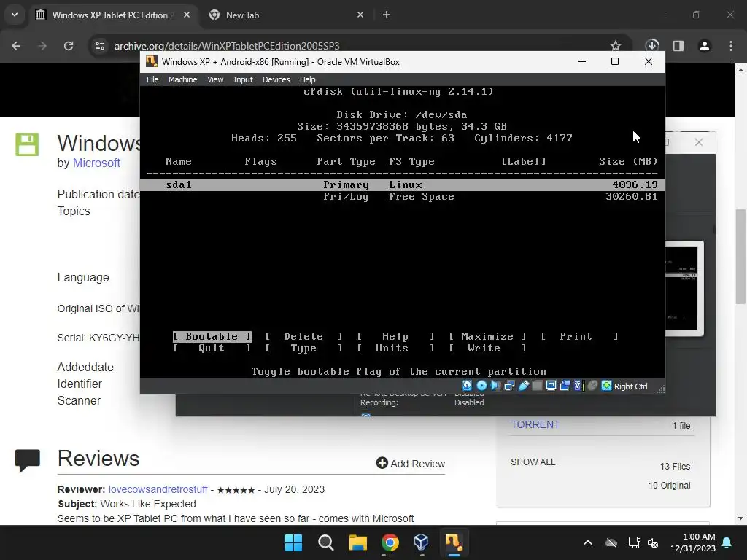Click the shared folders indicator in VirtualBox status bar
Image resolution: width=747 pixels, height=560 pixels.
537,386
